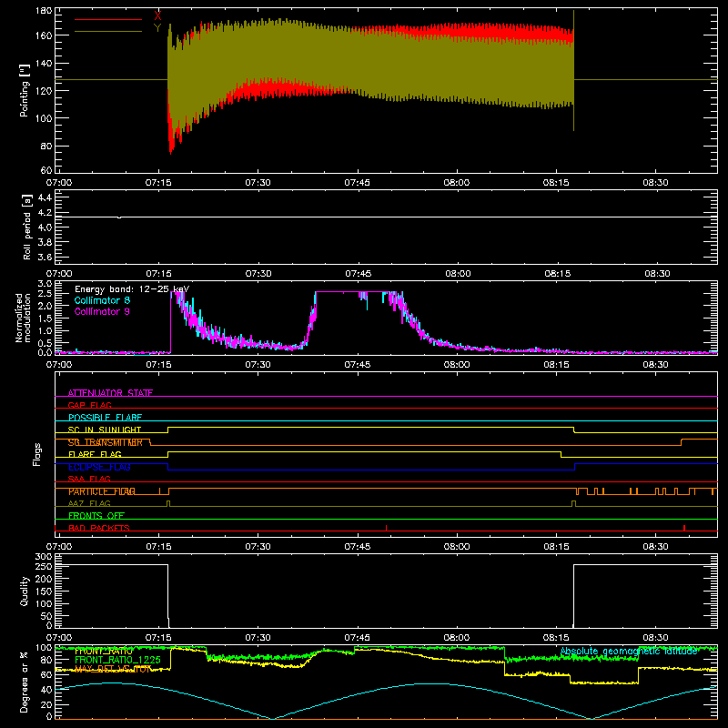
Task: Click the BAD_PACKETS spike near 07:49
Action: pyautogui.click(x=386, y=528)
